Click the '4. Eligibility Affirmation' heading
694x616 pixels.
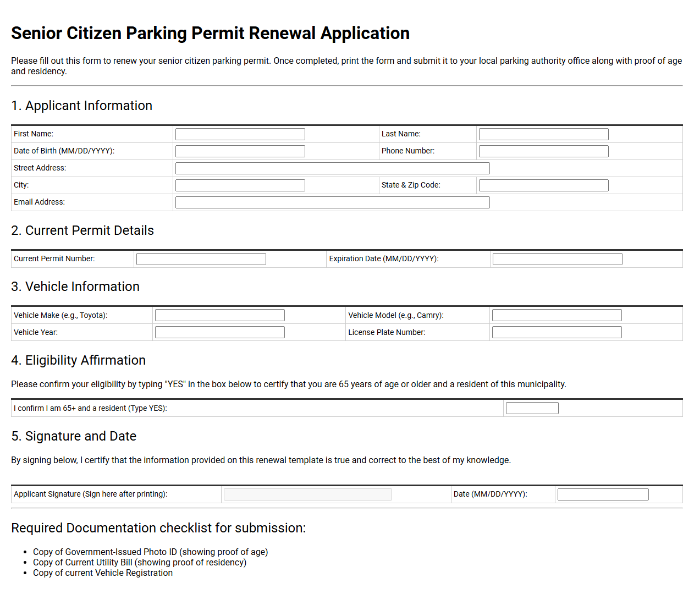[78, 360]
